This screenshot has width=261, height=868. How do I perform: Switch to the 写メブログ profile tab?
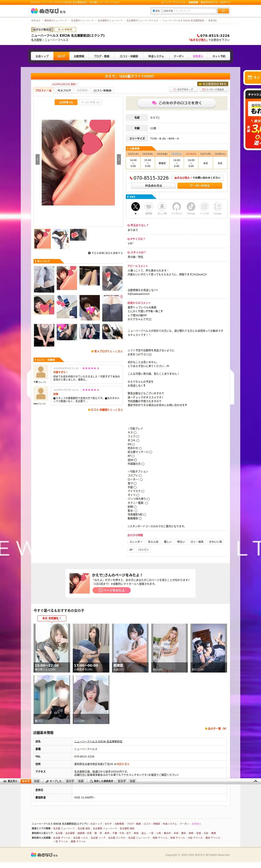[x=64, y=90]
